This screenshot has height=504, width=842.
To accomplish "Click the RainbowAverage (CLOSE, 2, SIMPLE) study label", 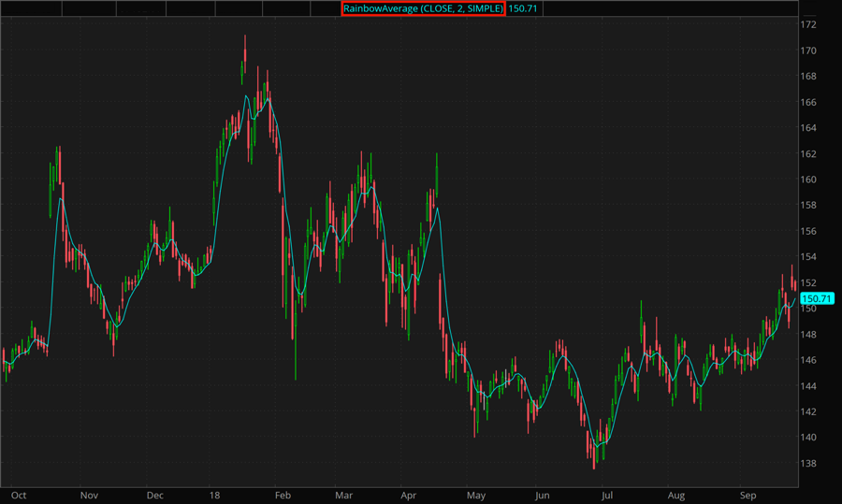I will (x=423, y=8).
